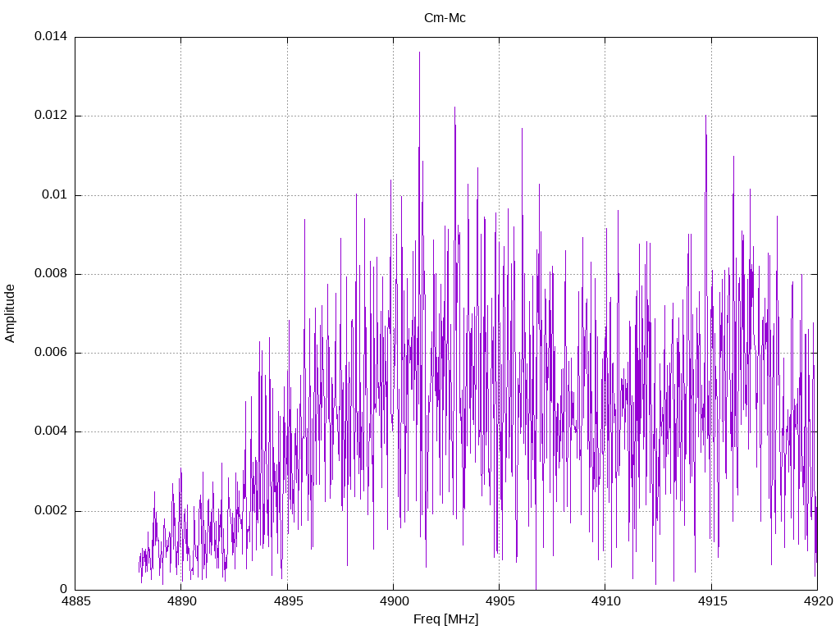The height and width of the screenshot is (630, 840).
Task: Click the y-axis tick label 0
Action: coord(64,589)
